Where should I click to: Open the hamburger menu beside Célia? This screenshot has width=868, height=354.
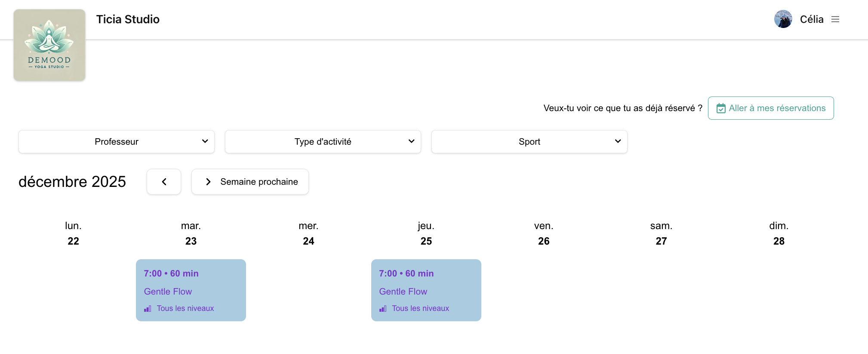coord(835,19)
